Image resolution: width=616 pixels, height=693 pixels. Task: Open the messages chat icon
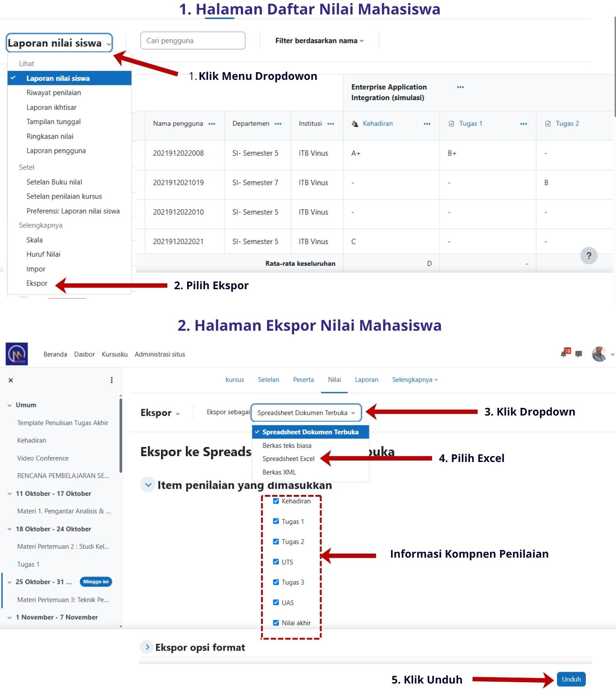579,354
